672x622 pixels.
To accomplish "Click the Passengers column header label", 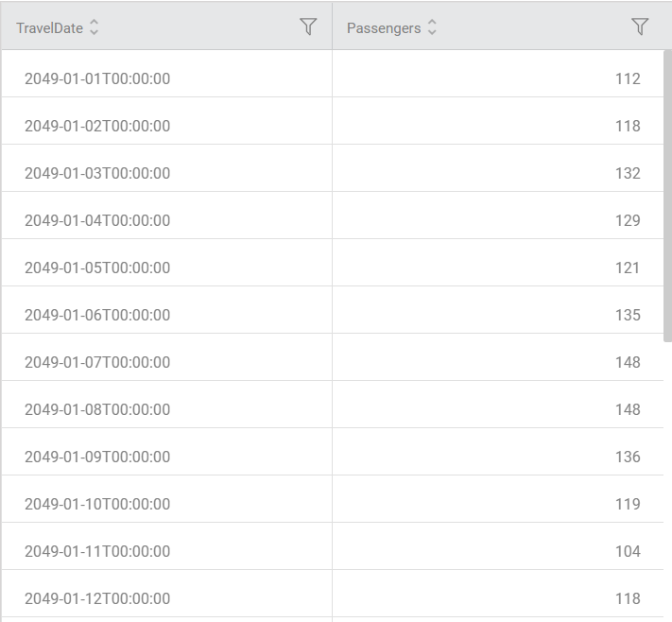I will [x=384, y=28].
